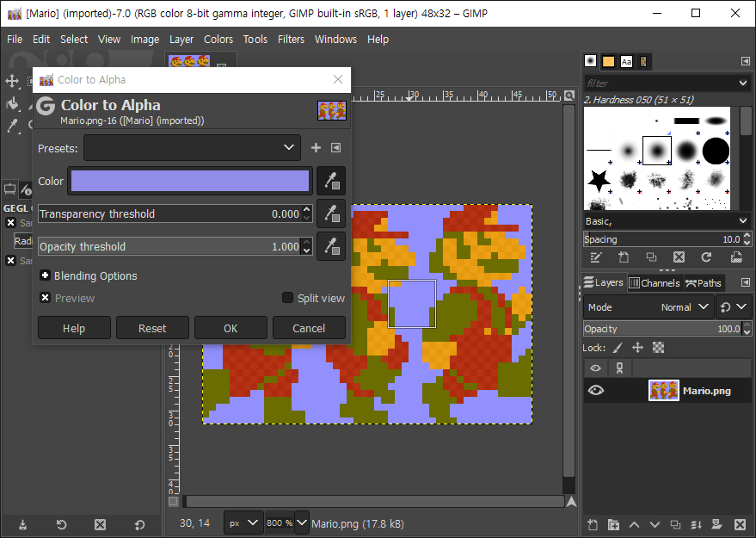Open the Filters menu
The image size is (756, 538).
[291, 39]
